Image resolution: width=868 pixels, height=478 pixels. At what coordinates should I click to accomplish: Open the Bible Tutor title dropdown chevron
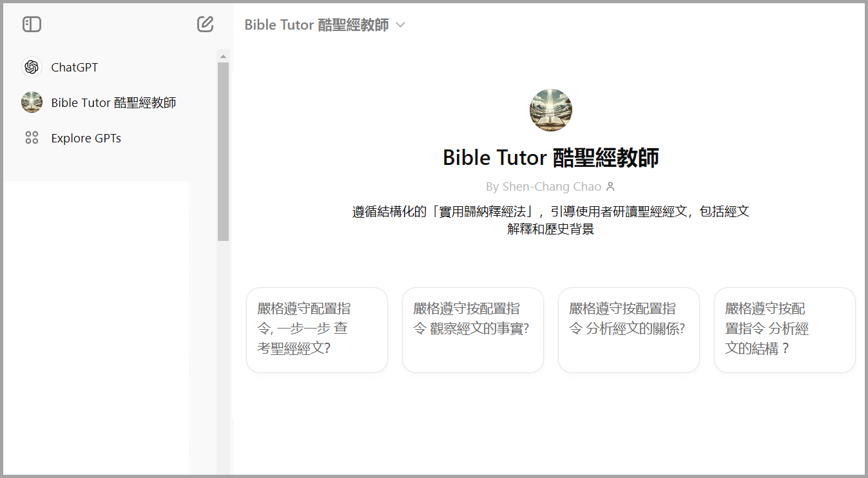pyautogui.click(x=400, y=24)
